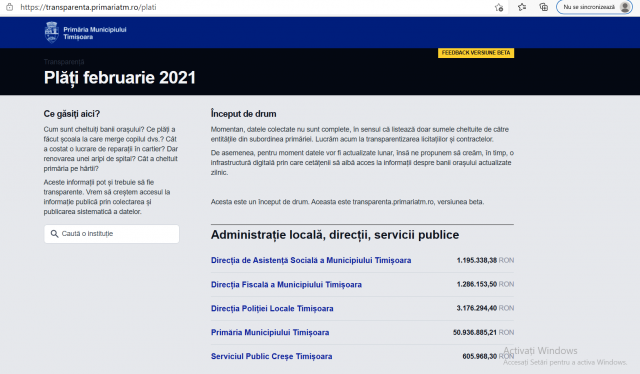
Task: Open Direcția Poliției Locale Timișoara link
Action: [x=272, y=308]
